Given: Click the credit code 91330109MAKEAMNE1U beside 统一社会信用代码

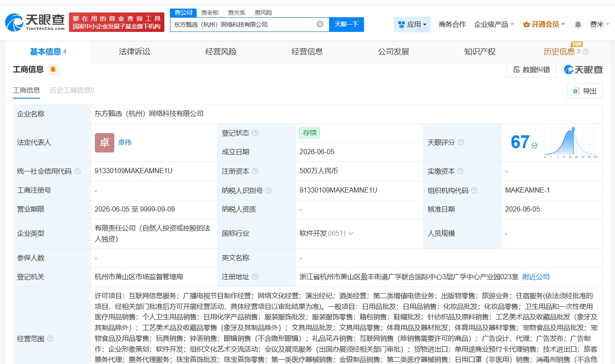Looking at the screenshot, I should coord(134,171).
